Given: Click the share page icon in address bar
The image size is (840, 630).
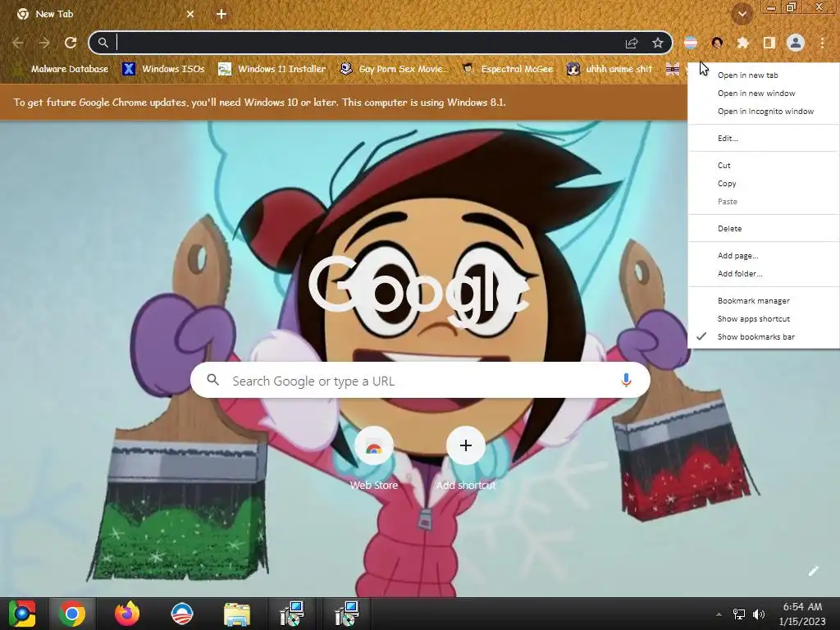Looking at the screenshot, I should tap(632, 43).
